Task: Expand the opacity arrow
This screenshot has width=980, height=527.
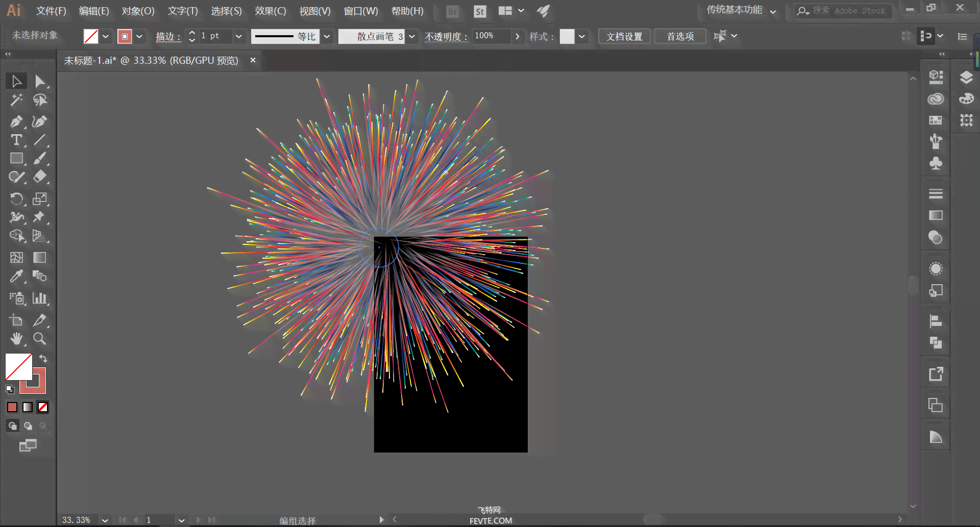Action: 518,36
